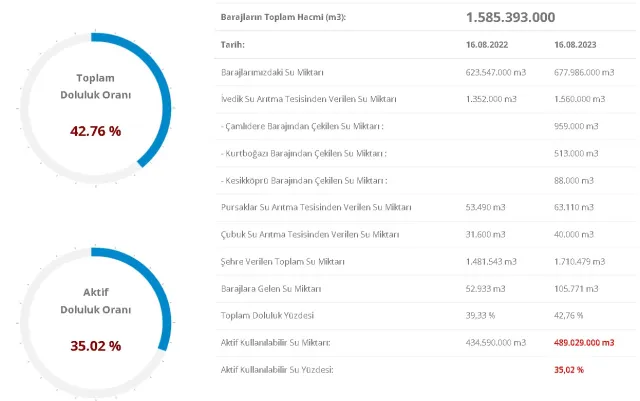
Task: Click the 35.02 % active fill value
Action: click(x=95, y=346)
